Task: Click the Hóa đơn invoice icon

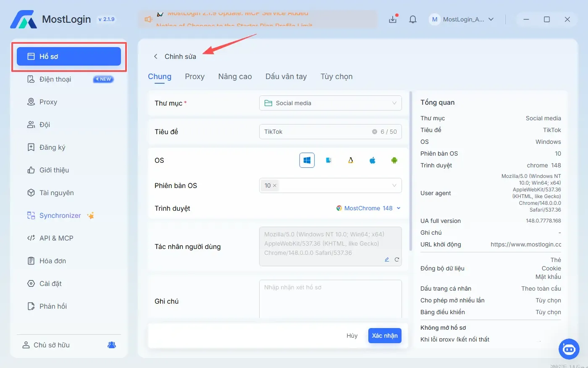Action: tap(31, 261)
